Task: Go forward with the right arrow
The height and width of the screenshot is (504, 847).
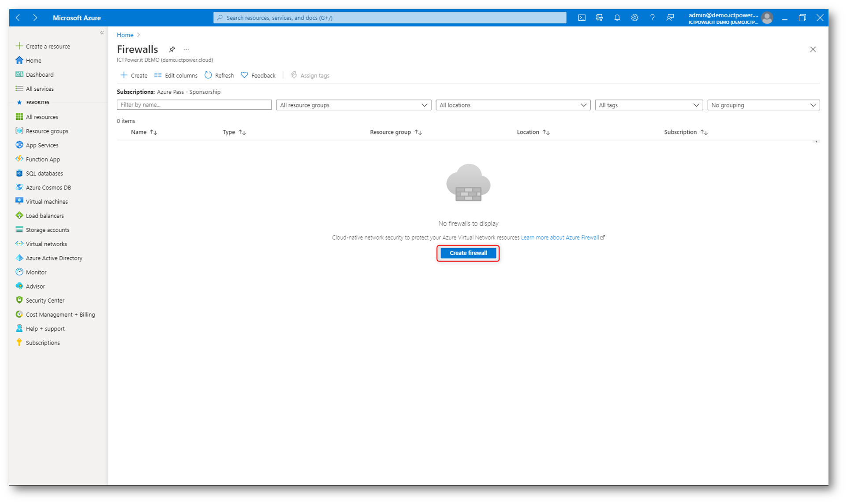Action: [35, 18]
